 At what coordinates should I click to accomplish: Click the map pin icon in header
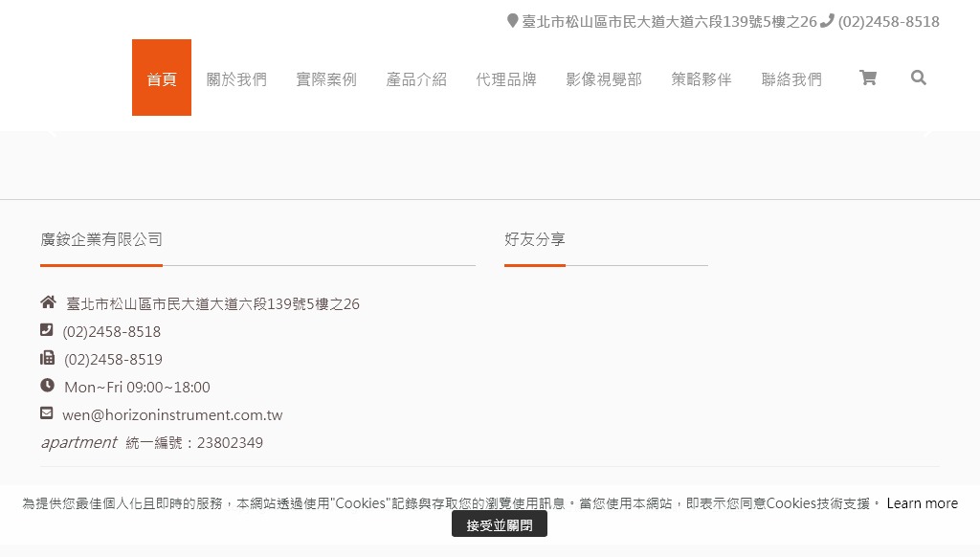click(x=513, y=20)
